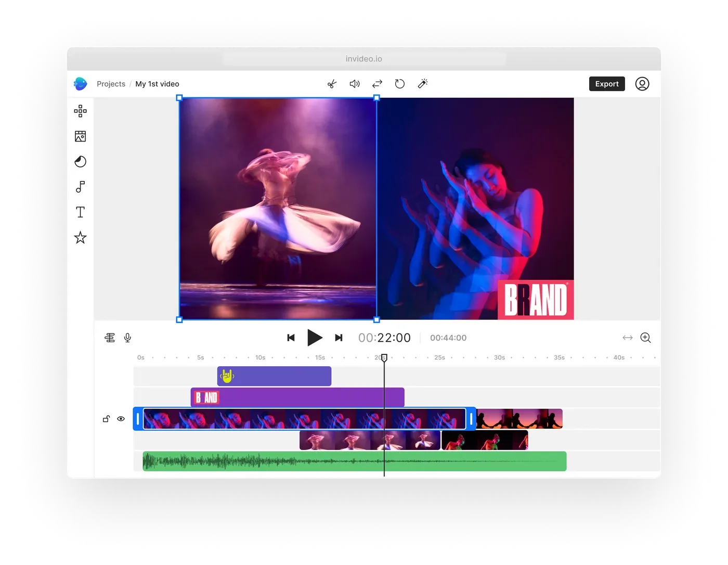Click the current time 00:22:00
This screenshot has width=728, height=565.
(384, 338)
